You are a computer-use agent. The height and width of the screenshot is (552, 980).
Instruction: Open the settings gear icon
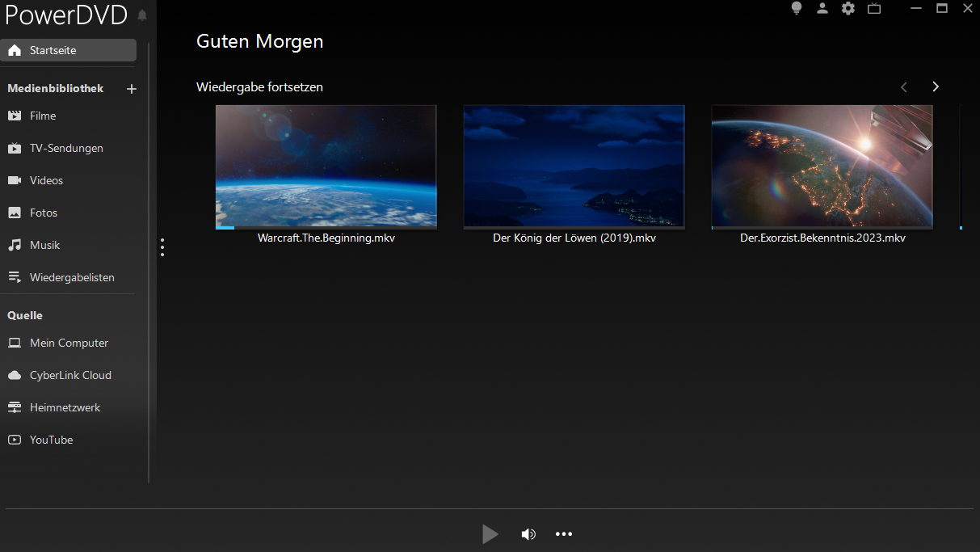pos(848,8)
